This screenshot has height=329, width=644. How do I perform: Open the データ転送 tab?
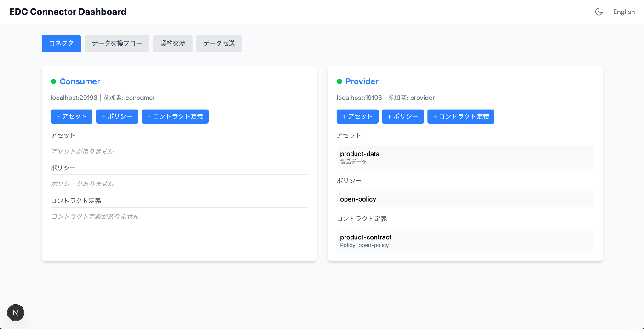point(219,43)
